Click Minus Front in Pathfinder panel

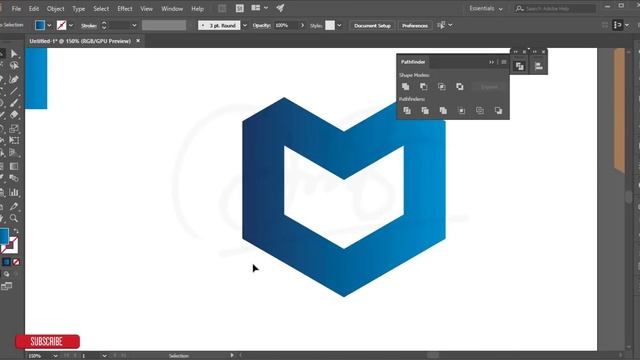click(x=424, y=87)
